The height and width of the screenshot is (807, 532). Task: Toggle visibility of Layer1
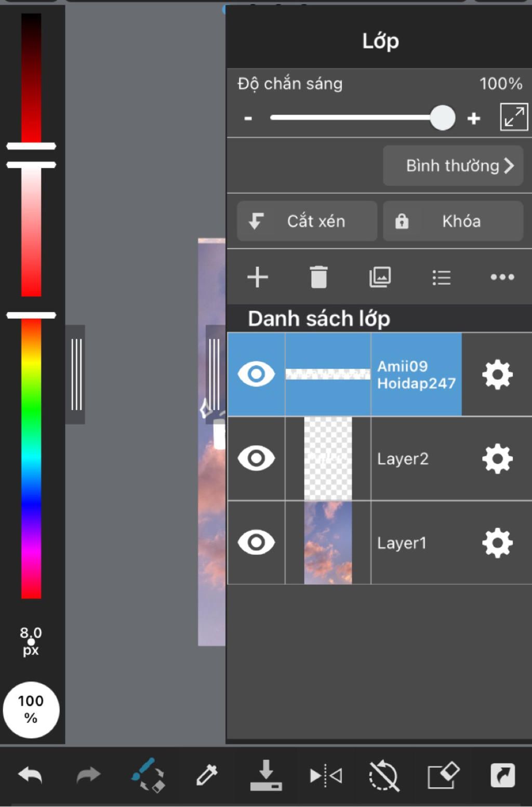256,543
